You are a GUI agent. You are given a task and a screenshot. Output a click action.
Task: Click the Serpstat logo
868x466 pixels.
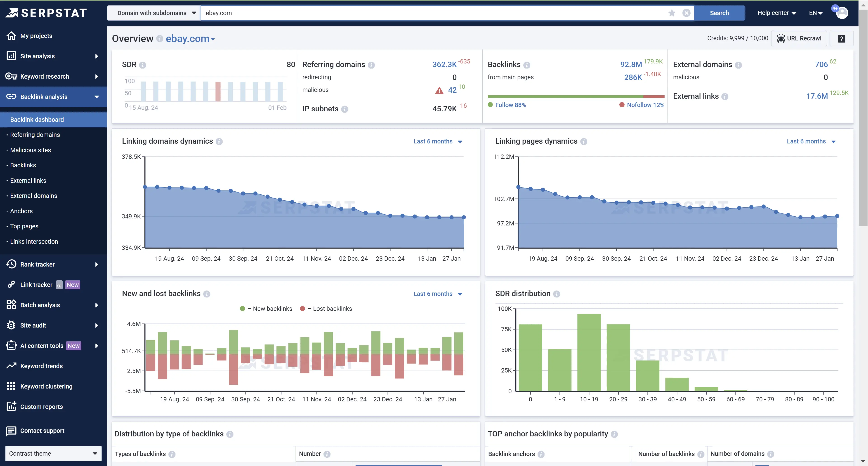coord(46,13)
